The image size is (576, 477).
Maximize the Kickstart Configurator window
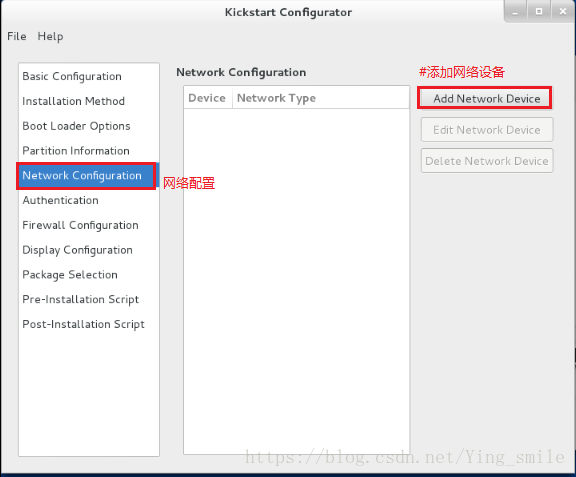539,12
